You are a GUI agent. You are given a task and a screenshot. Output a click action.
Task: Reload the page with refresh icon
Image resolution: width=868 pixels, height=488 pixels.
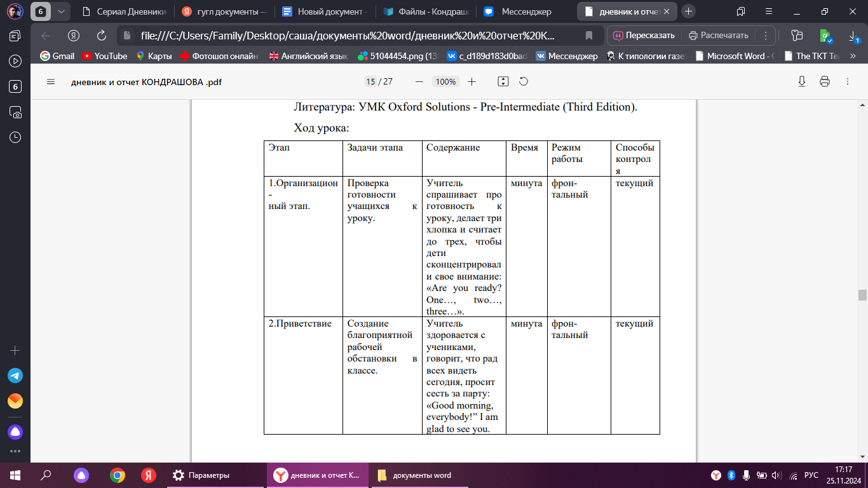click(x=102, y=36)
